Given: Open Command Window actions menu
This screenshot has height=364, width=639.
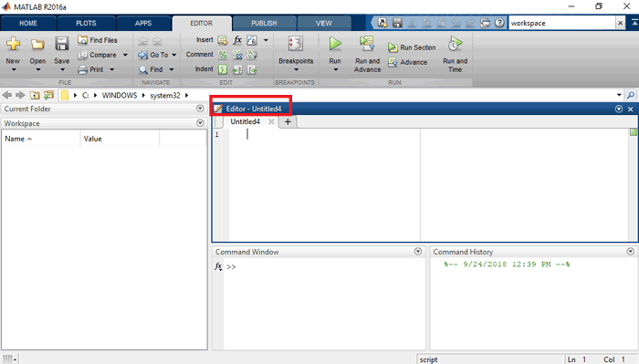Looking at the screenshot, I should (418, 252).
